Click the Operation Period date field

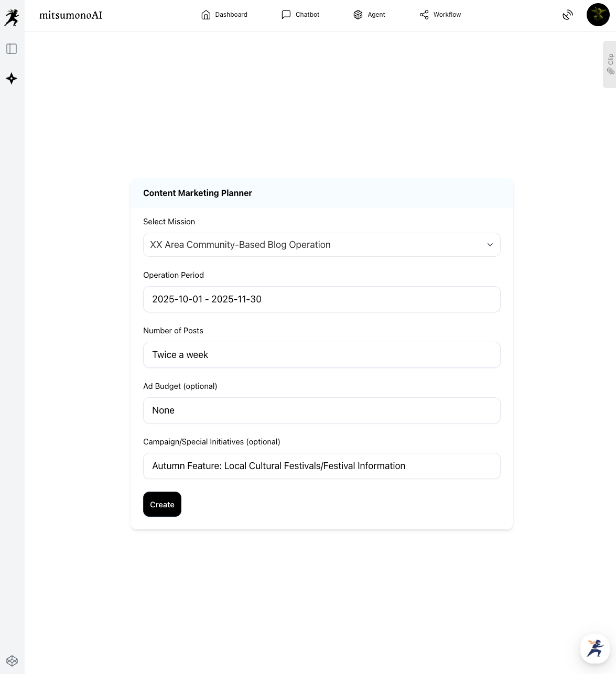click(x=321, y=299)
